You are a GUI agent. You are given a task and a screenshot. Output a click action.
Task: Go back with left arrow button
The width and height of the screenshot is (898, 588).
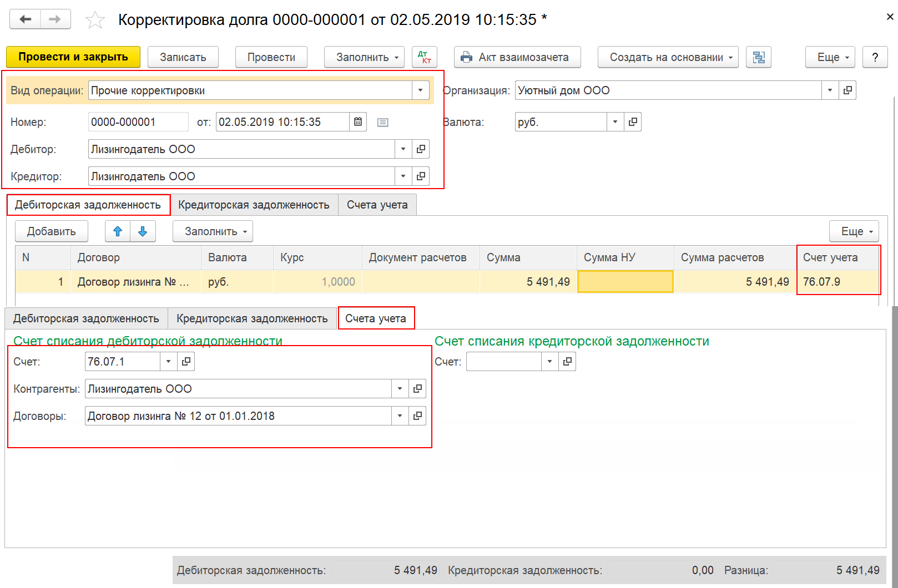click(26, 19)
